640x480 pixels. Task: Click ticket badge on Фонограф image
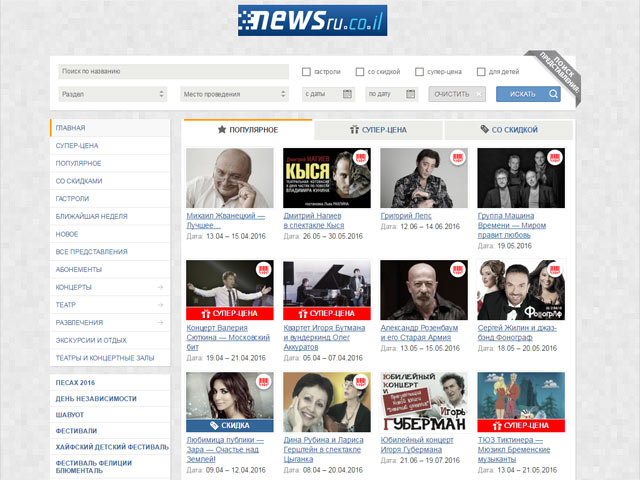(555, 270)
